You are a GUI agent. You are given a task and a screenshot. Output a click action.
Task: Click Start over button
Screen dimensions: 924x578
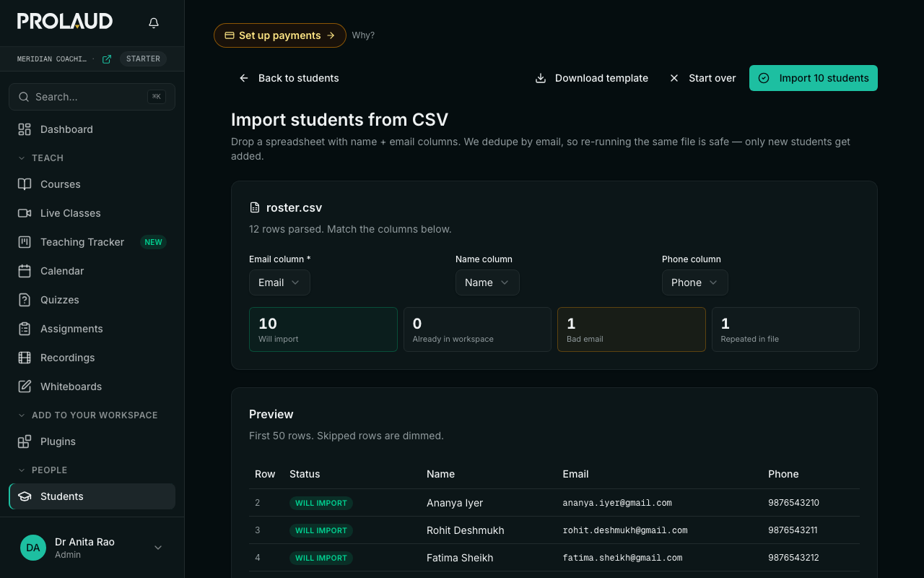point(702,78)
